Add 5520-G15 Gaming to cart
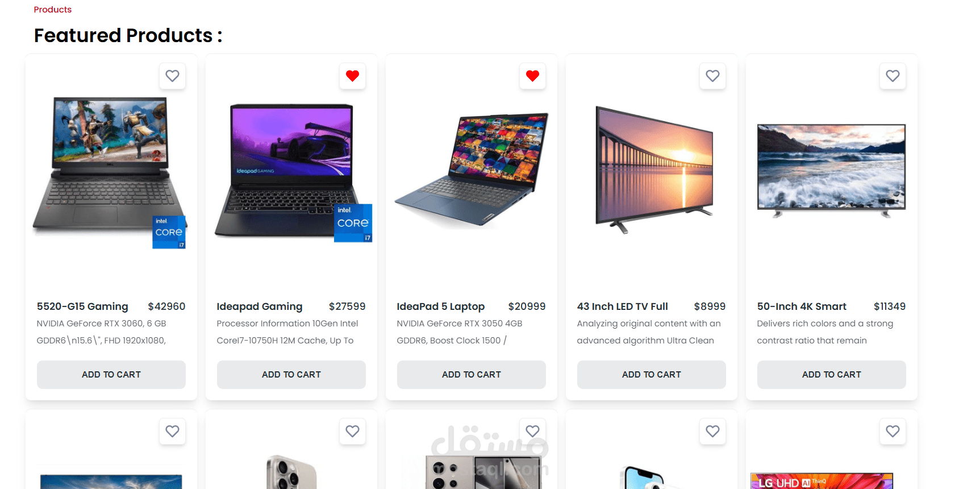Image resolution: width=980 pixels, height=489 pixels. pos(111,375)
